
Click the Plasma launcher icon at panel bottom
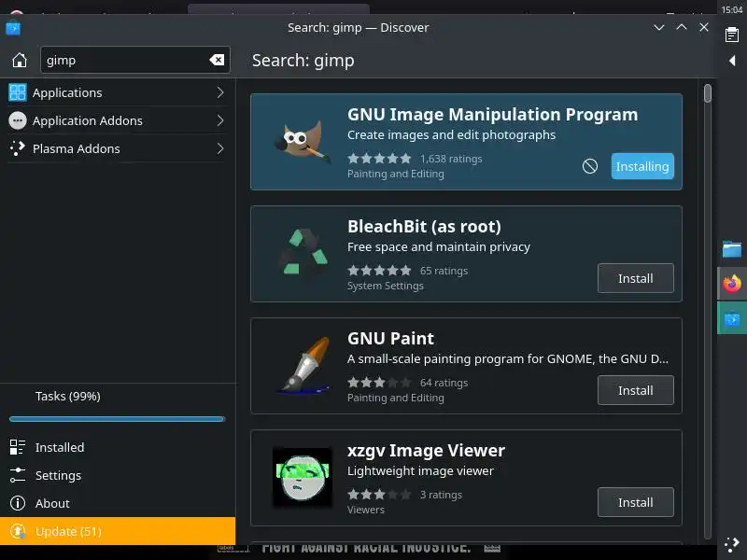click(x=732, y=545)
